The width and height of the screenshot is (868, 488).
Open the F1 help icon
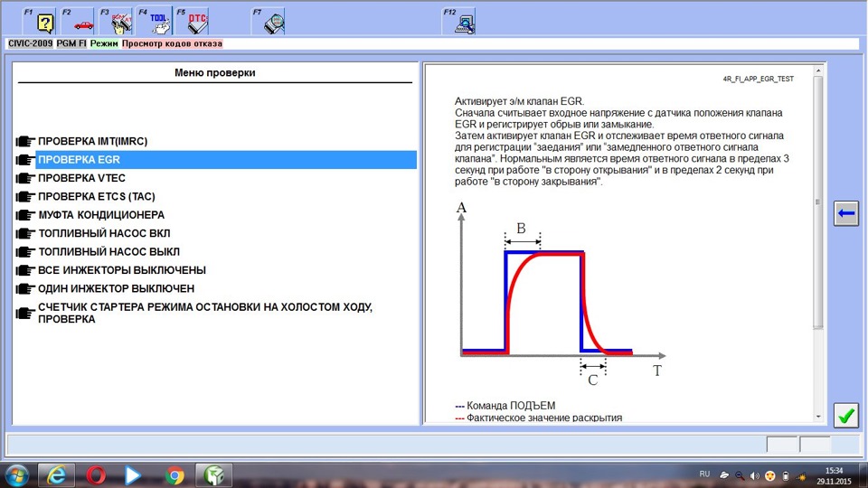coord(39,22)
